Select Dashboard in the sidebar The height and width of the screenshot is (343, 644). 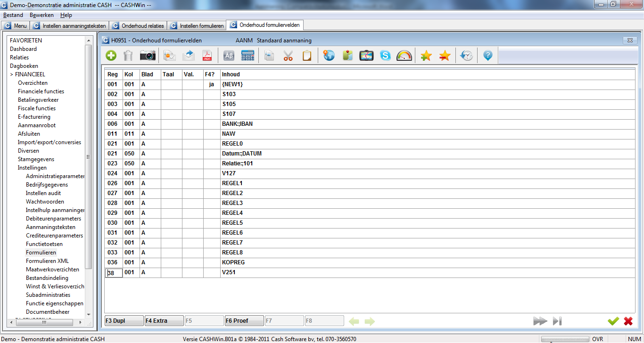23,49
